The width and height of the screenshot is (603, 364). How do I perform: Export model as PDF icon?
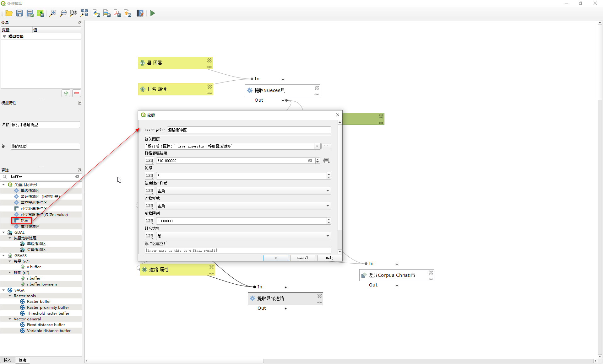point(117,13)
